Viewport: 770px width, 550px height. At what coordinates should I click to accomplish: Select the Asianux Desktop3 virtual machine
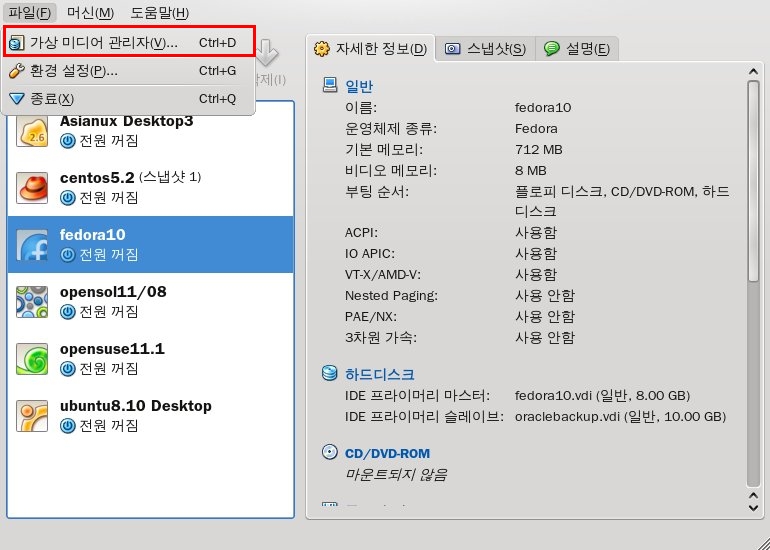151,131
